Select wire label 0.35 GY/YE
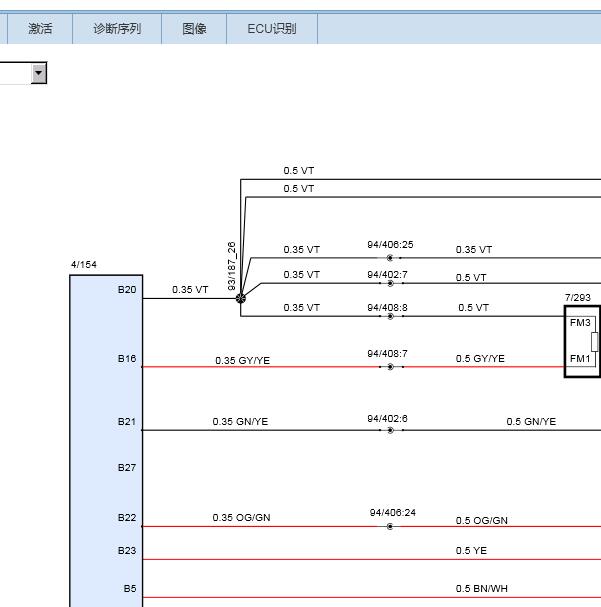The width and height of the screenshot is (601, 607). click(243, 360)
